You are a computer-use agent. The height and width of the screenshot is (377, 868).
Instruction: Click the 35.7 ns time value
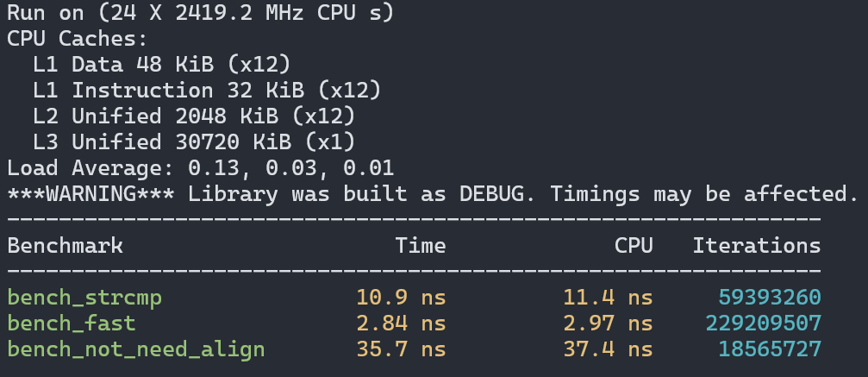tap(401, 349)
